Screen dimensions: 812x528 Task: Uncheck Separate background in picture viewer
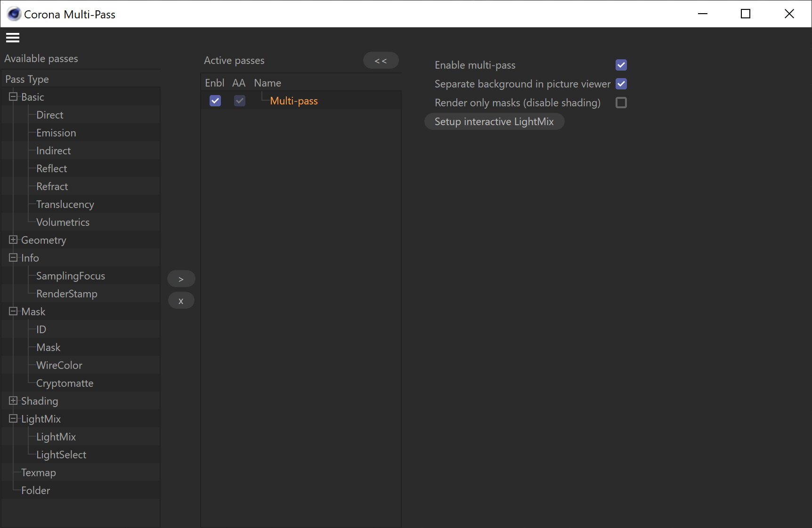[621, 84]
